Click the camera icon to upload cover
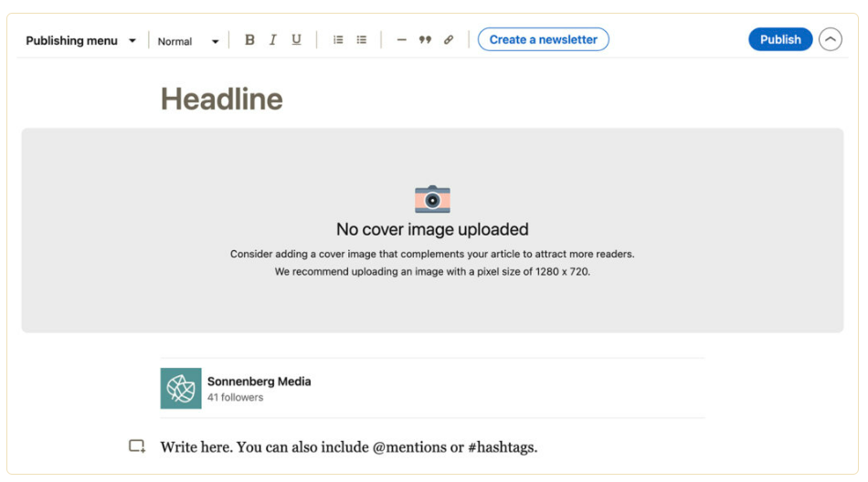Screen dimensions: 868x482 tap(432, 198)
